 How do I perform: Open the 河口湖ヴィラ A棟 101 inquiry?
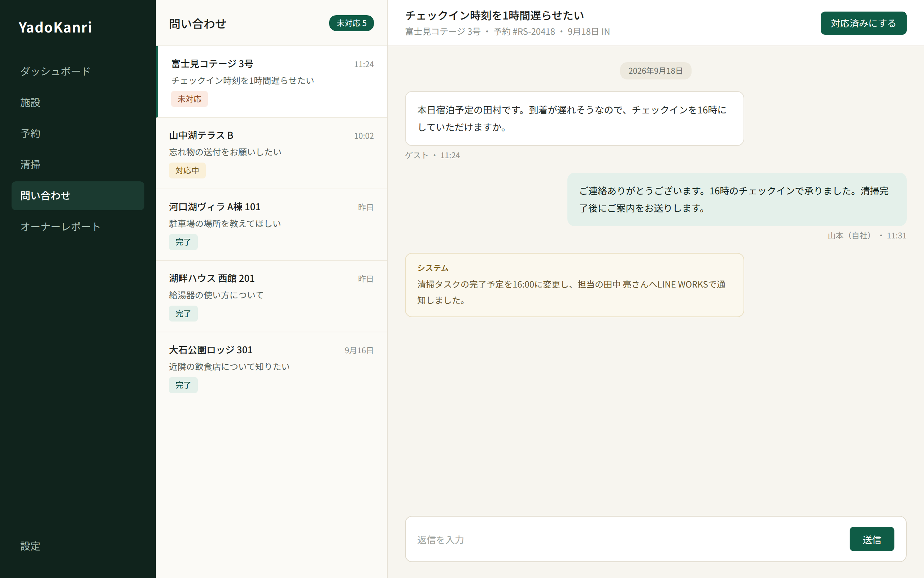point(271,225)
